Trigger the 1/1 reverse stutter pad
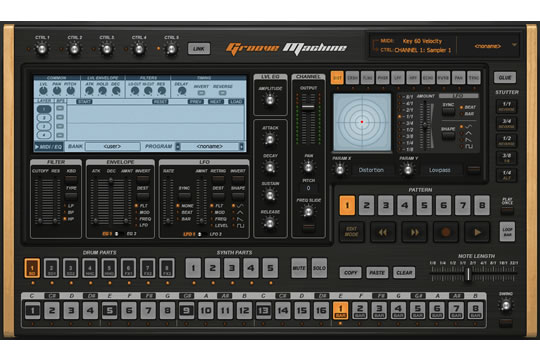Screen dimensions: 540x360 (x=507, y=106)
